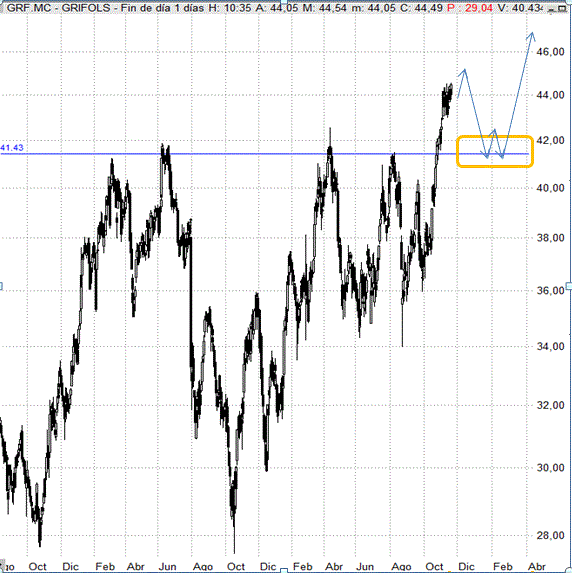The image size is (572, 573).
Task: Click the 'C: 44,49' close value
Action: 421,8
